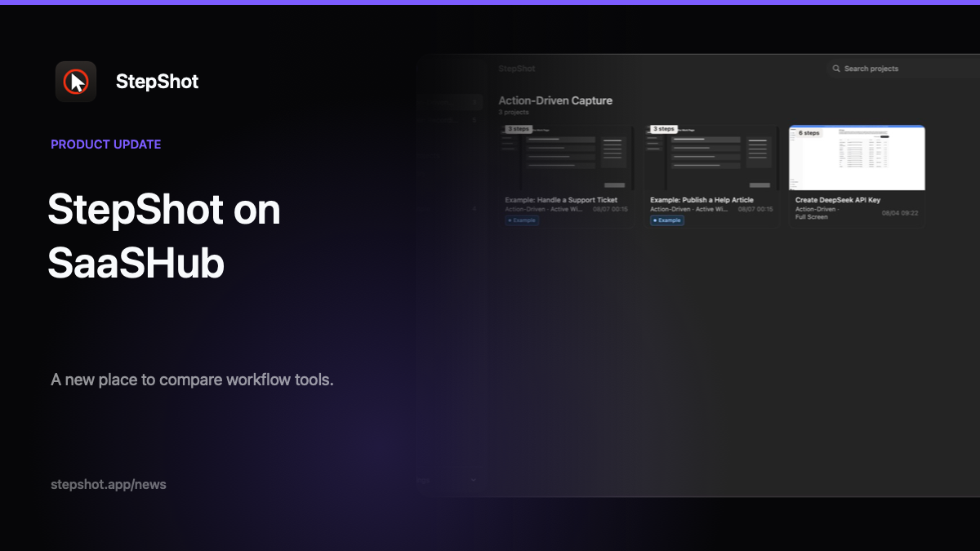Open the Create DeepSeek API Key thumbnail
980x551 pixels.
(x=857, y=158)
